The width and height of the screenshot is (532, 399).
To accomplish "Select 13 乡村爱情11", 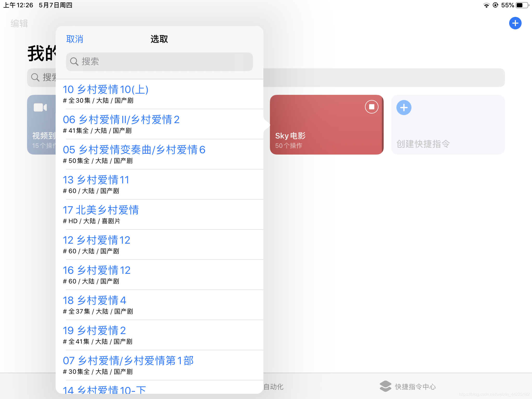I will point(159,184).
